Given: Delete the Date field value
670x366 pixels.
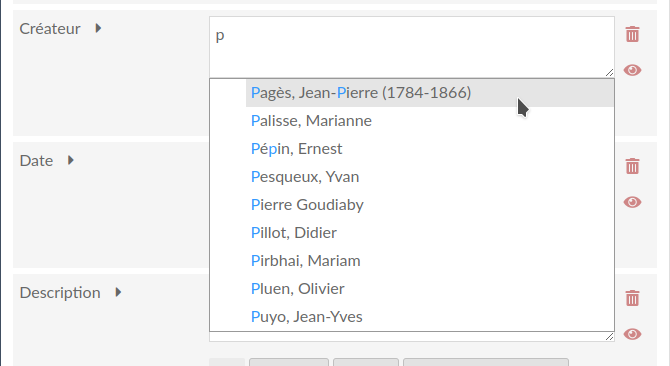Looking at the screenshot, I should [632, 166].
